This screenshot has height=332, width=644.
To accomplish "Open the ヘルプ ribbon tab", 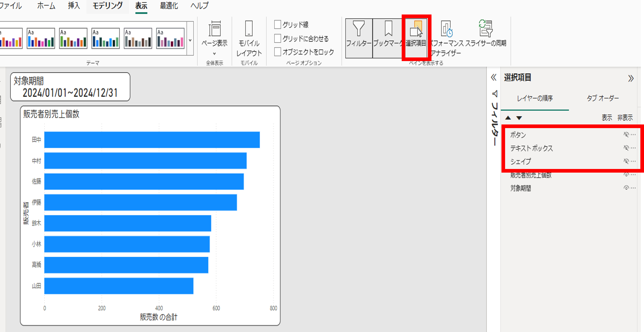I will pos(200,5).
